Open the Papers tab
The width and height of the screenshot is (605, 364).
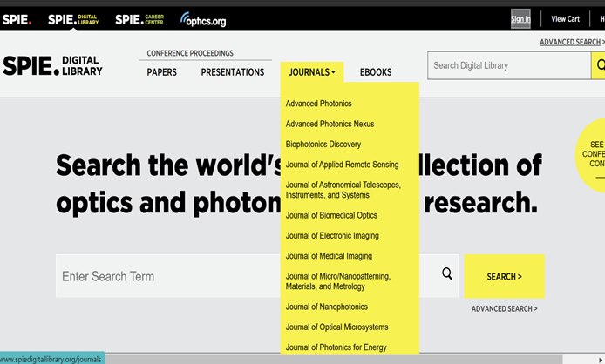tap(161, 72)
